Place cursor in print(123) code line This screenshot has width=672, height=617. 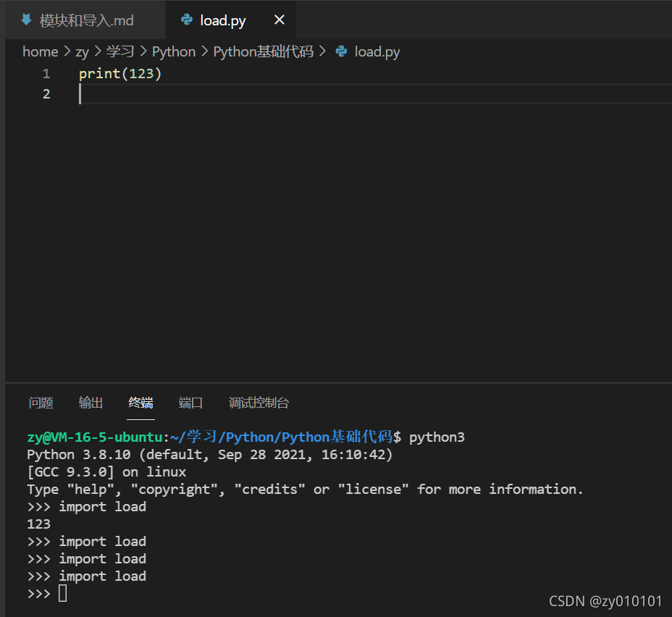coord(120,74)
